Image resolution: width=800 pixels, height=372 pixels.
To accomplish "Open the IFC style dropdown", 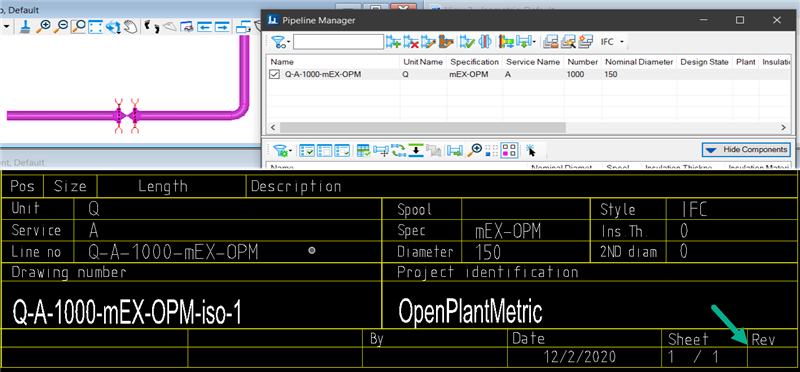I will [613, 42].
